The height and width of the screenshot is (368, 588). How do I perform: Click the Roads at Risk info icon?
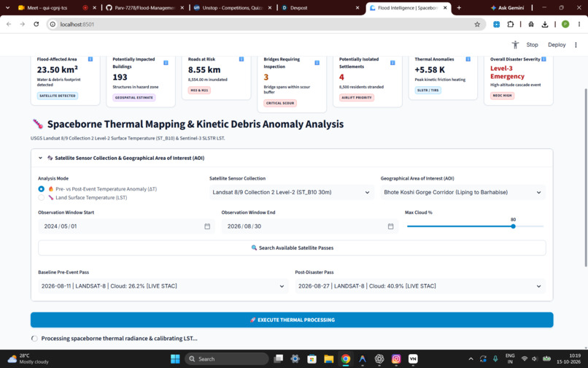coord(241,59)
